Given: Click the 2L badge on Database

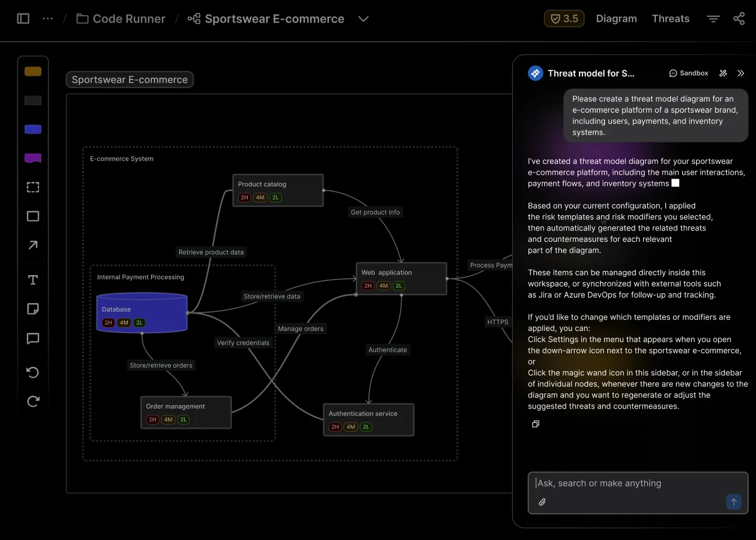Looking at the screenshot, I should click(x=139, y=323).
